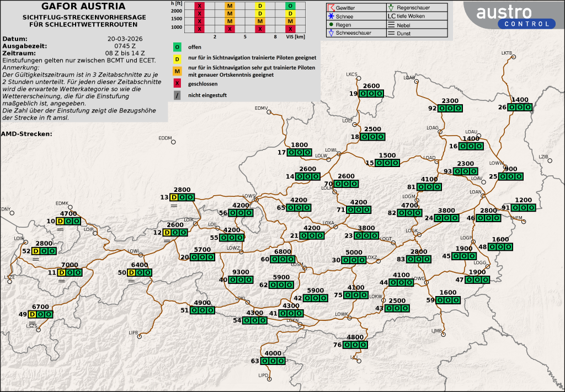This screenshot has height=392, width=565.
Task: Click the green 'offen' legend swatch
Action: coord(177,47)
